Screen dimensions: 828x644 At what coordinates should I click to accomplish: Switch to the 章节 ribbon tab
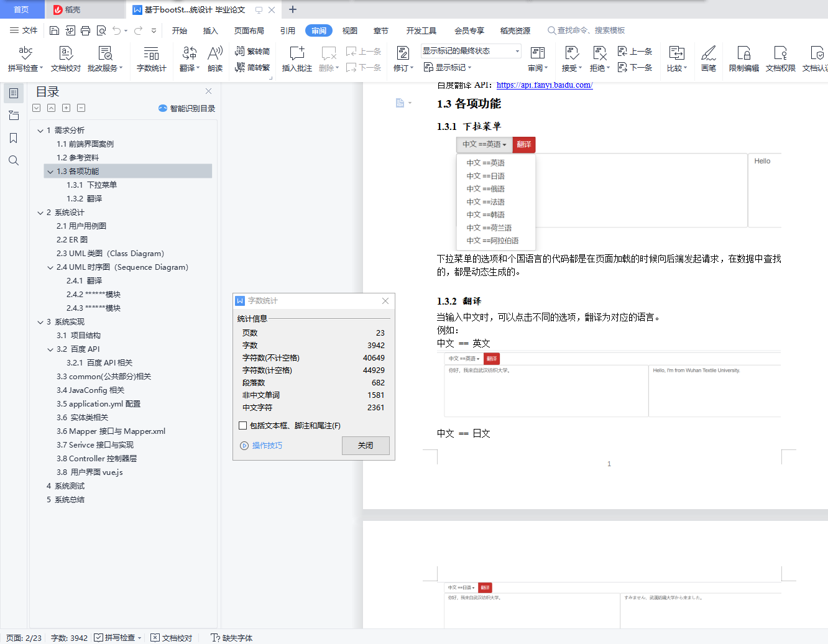pyautogui.click(x=381, y=30)
